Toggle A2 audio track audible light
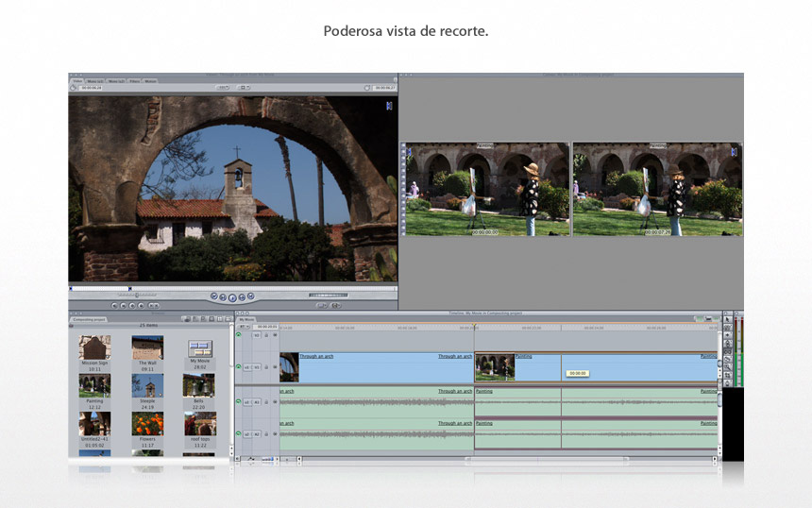The height and width of the screenshot is (508, 812). tap(238, 434)
